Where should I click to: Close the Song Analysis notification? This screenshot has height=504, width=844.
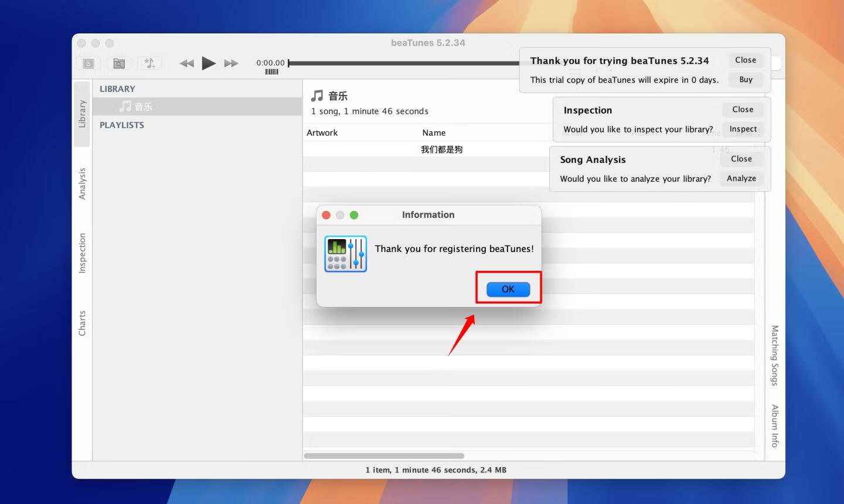coord(741,159)
